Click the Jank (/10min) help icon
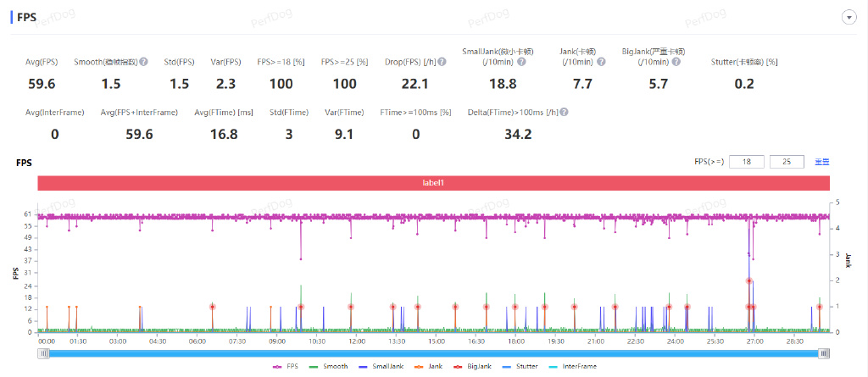 601,62
